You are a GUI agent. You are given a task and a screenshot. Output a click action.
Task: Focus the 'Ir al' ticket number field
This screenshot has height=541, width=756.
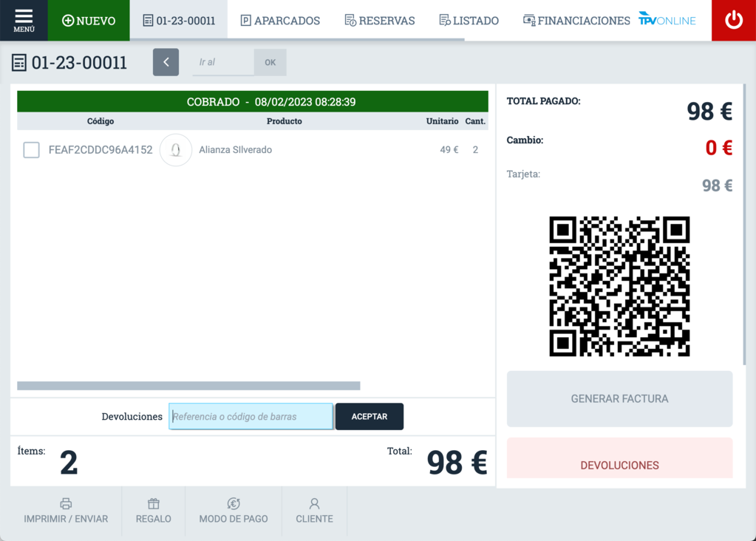(222, 62)
